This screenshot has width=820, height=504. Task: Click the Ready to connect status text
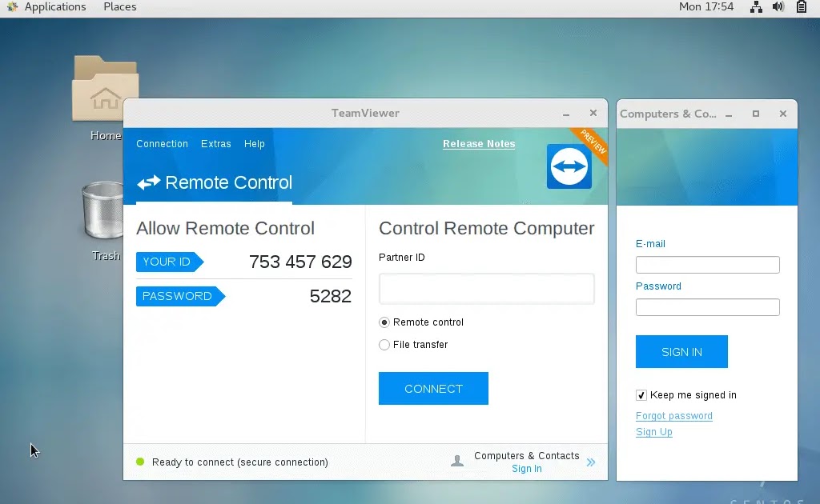240,462
